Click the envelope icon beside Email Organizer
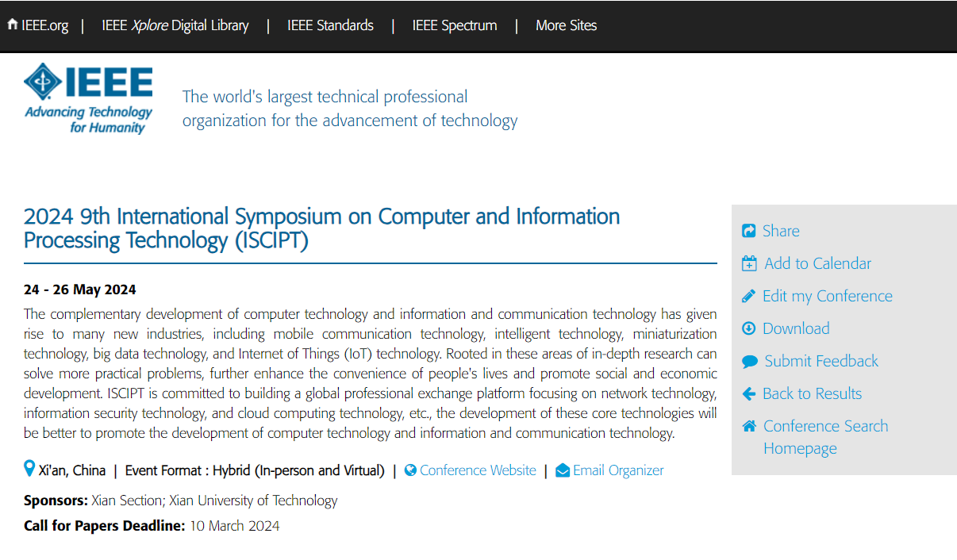Screen dimensions: 957x560 (x=563, y=470)
